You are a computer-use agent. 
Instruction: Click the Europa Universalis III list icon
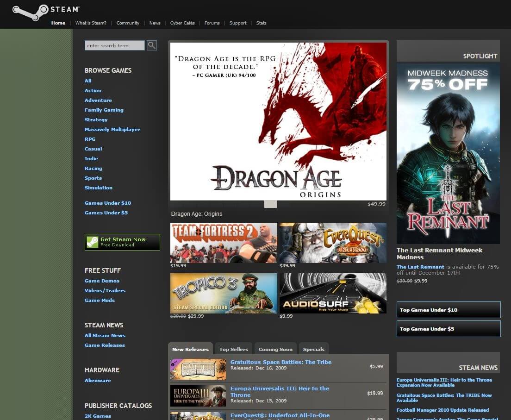pyautogui.click(x=198, y=395)
